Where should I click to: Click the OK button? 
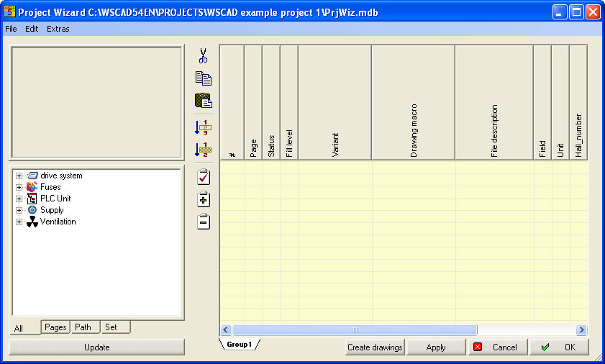tap(559, 347)
